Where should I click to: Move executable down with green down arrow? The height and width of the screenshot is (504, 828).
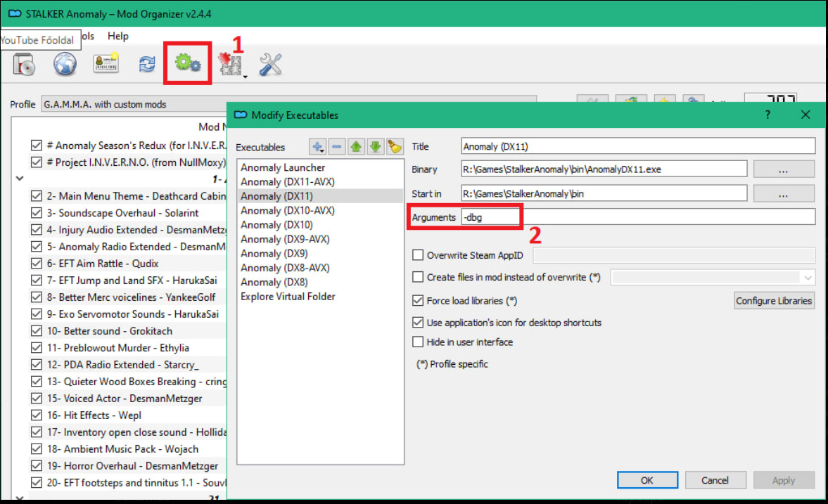pyautogui.click(x=375, y=147)
